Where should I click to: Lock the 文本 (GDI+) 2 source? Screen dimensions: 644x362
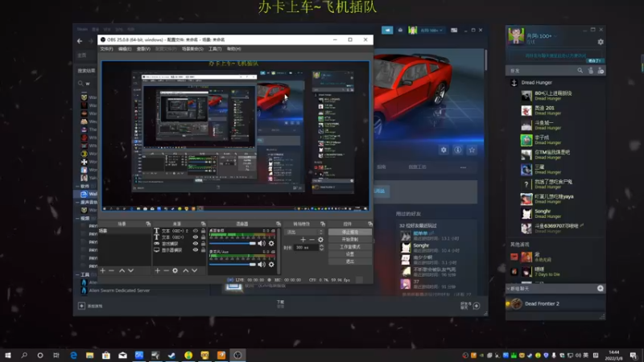[203, 231]
